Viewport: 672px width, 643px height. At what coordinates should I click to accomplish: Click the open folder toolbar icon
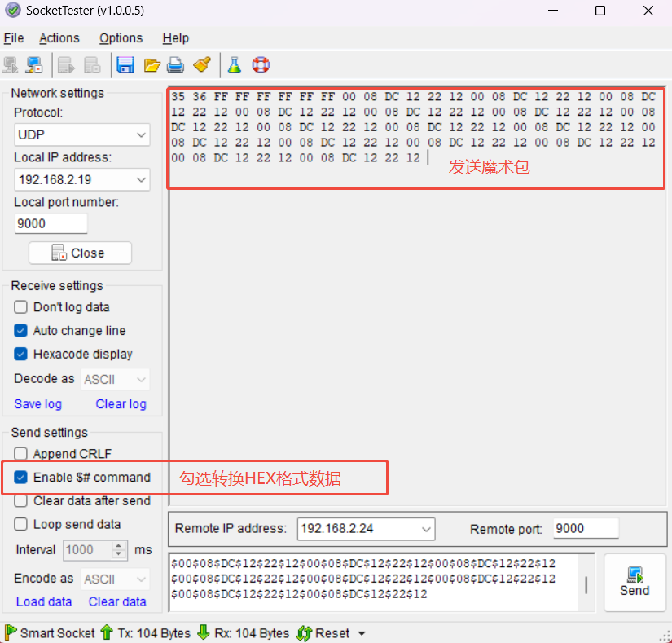(x=152, y=65)
